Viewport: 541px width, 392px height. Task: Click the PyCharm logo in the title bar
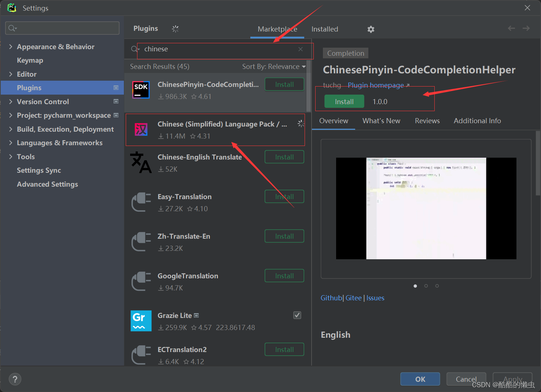[11, 8]
